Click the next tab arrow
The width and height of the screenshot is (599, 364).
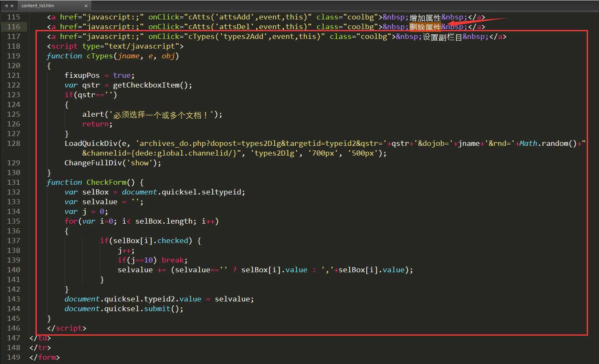point(12,6)
